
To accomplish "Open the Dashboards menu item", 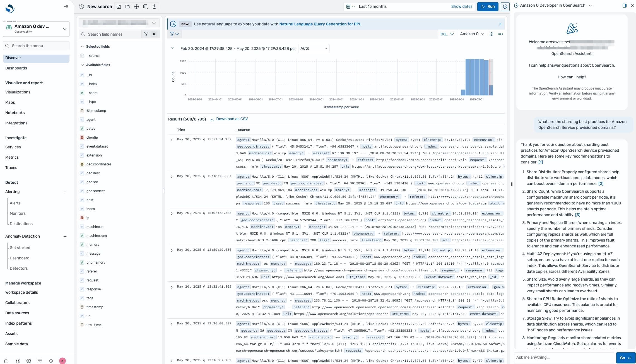I will coord(16,68).
